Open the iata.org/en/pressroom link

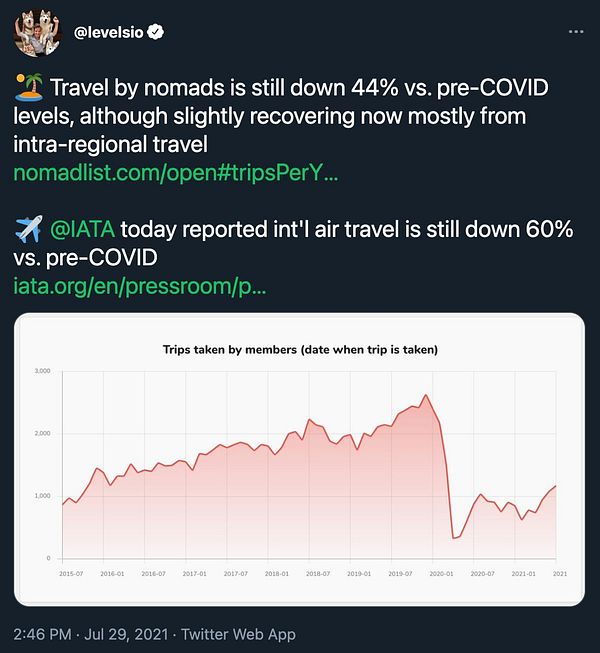tap(139, 286)
